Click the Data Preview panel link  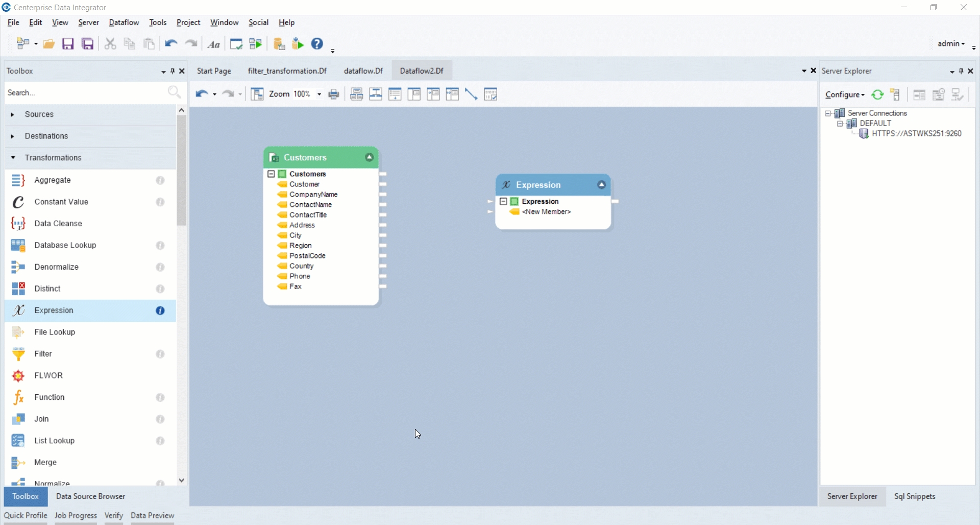pos(152,516)
